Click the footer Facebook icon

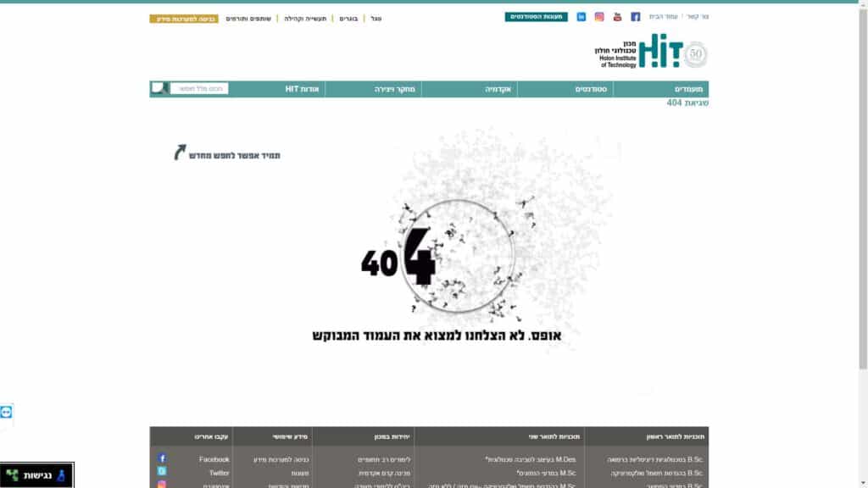(x=162, y=458)
